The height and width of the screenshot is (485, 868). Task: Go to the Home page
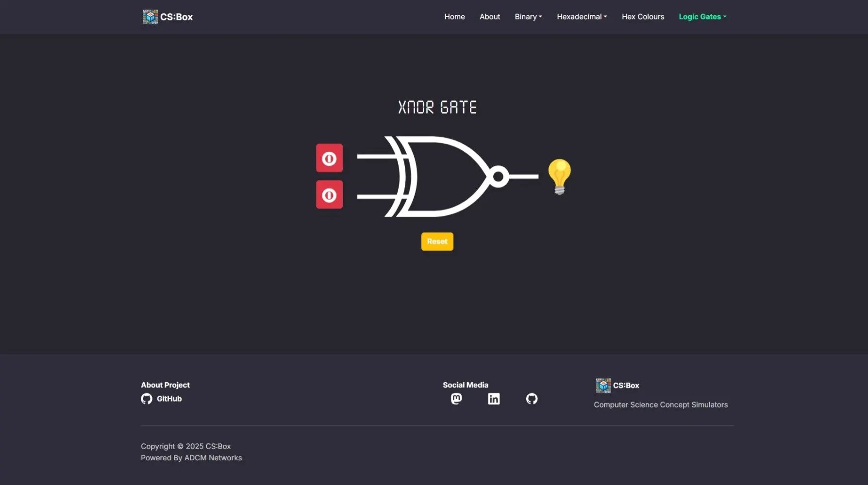[x=454, y=16]
